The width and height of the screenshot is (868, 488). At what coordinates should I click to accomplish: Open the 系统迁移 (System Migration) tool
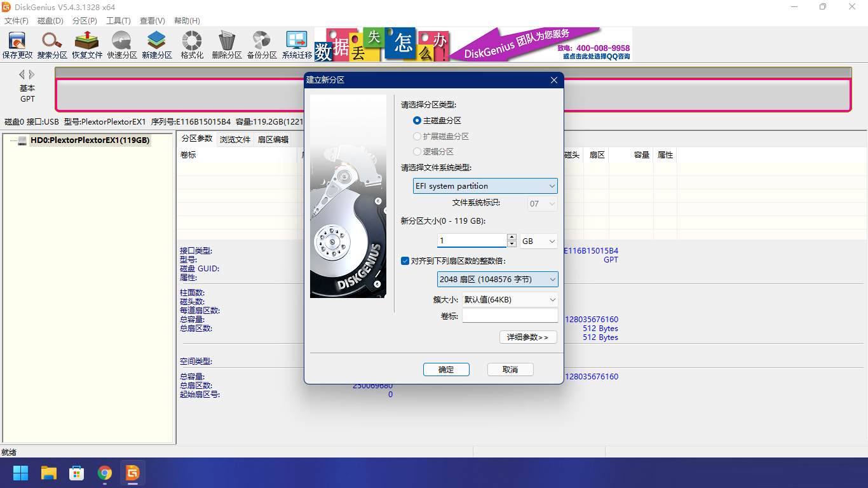coord(297,44)
